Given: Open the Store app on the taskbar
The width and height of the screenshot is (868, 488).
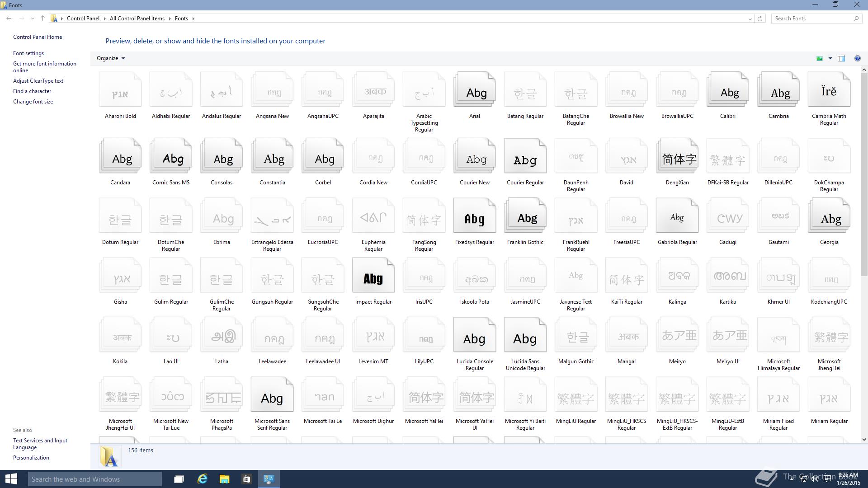Looking at the screenshot, I should [x=246, y=479].
